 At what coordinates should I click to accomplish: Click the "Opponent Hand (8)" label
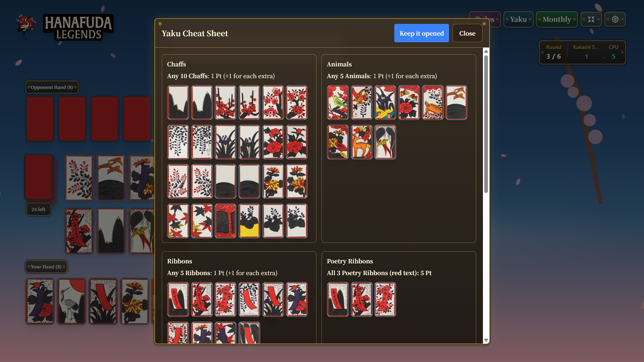pyautogui.click(x=52, y=87)
